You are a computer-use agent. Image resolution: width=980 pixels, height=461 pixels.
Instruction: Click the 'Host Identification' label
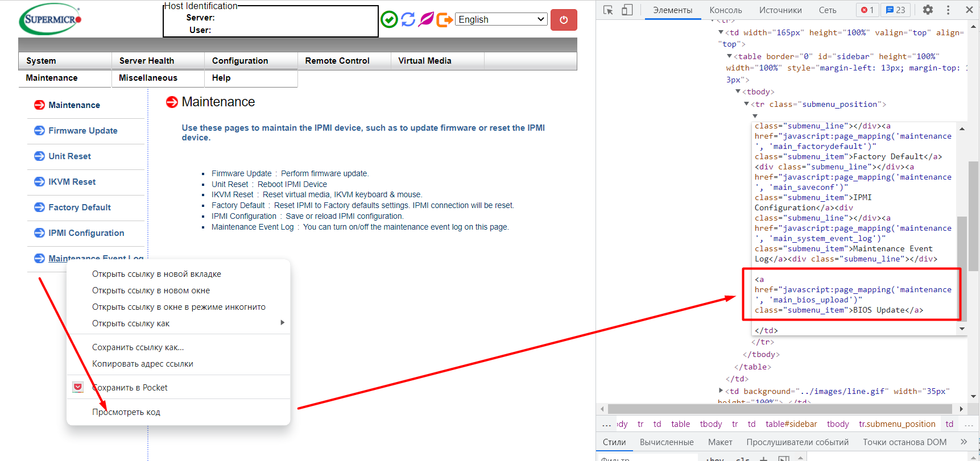pos(201,6)
